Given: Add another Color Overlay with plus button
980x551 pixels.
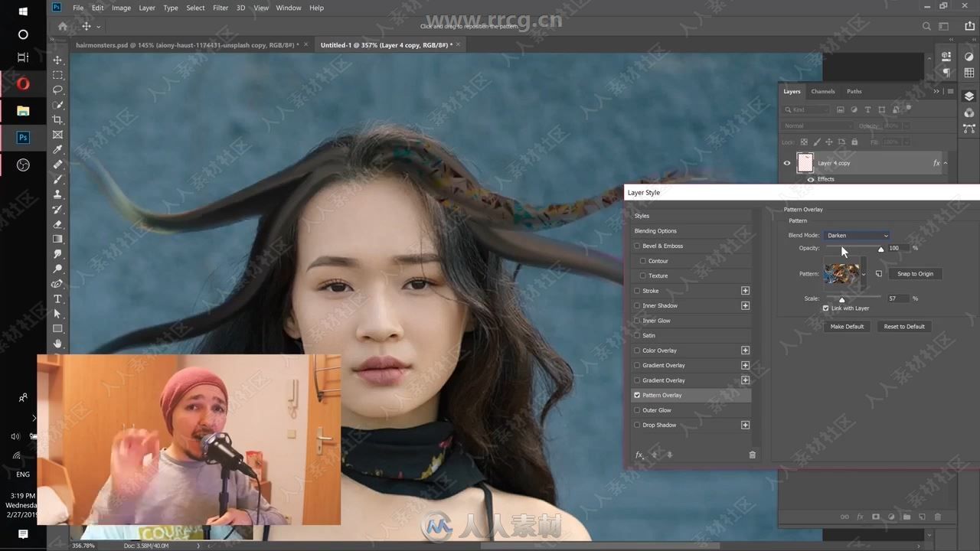Looking at the screenshot, I should click(745, 350).
